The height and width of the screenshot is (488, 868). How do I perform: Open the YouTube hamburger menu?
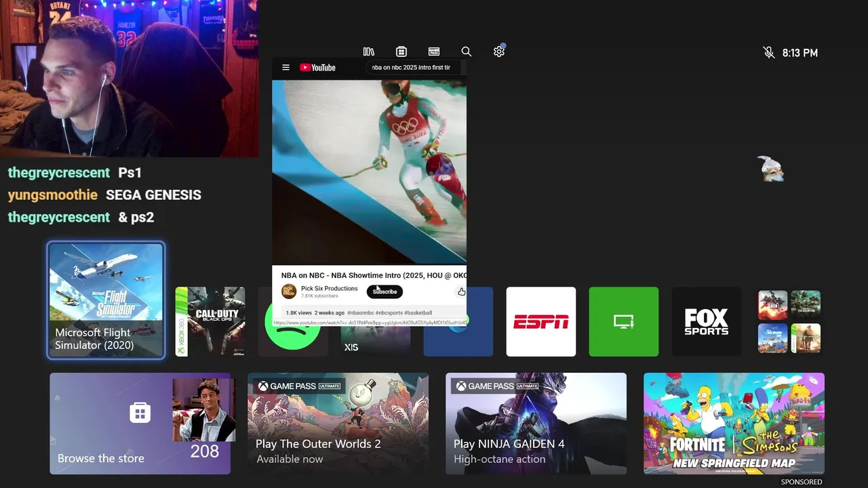point(285,67)
